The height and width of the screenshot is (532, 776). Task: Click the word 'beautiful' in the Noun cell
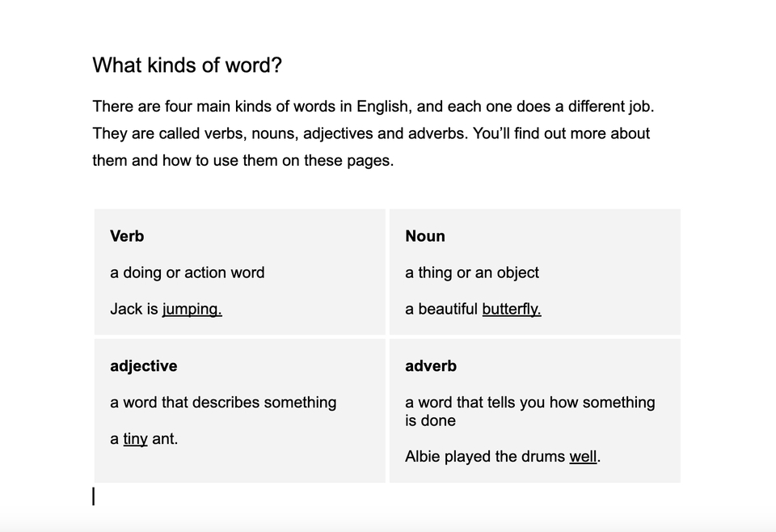[448, 309]
